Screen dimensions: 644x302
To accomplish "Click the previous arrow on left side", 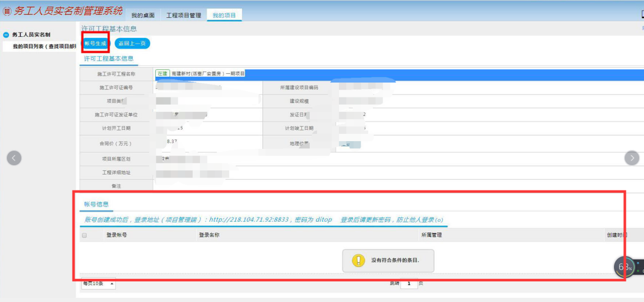I will tap(14, 158).
